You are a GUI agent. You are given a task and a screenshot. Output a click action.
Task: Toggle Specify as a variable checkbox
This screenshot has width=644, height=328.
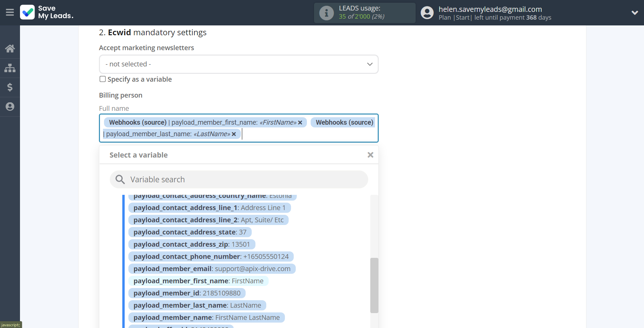(x=103, y=79)
